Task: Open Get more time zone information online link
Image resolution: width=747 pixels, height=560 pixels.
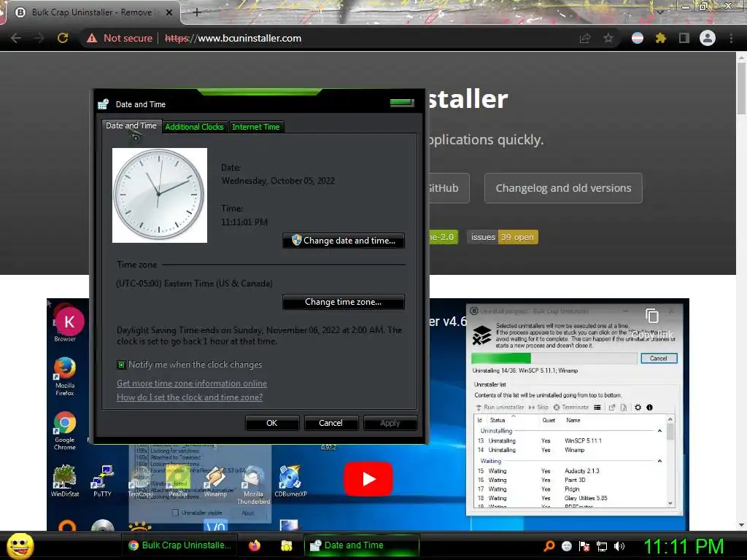Action: 192,384
